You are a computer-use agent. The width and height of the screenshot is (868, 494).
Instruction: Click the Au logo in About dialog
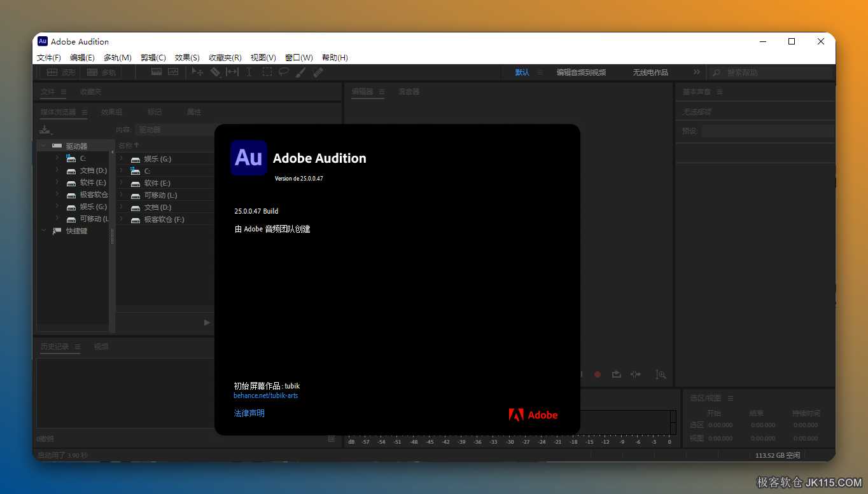[249, 158]
